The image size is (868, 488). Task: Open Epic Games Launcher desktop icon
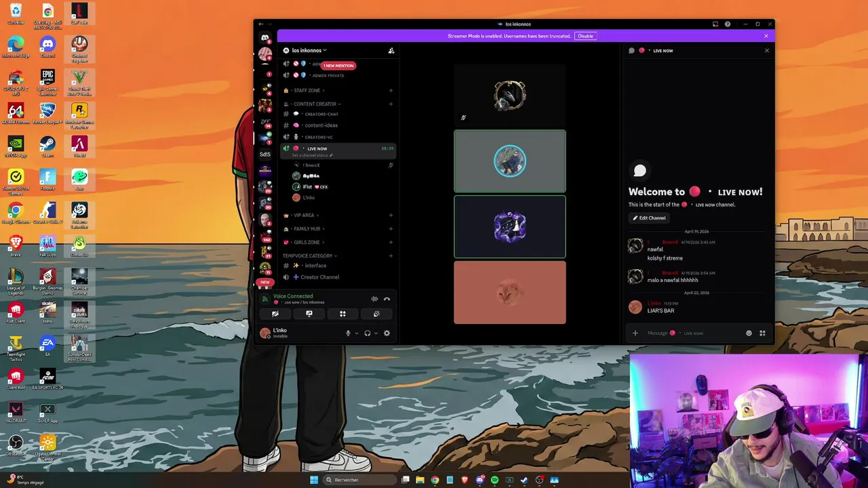click(47, 81)
